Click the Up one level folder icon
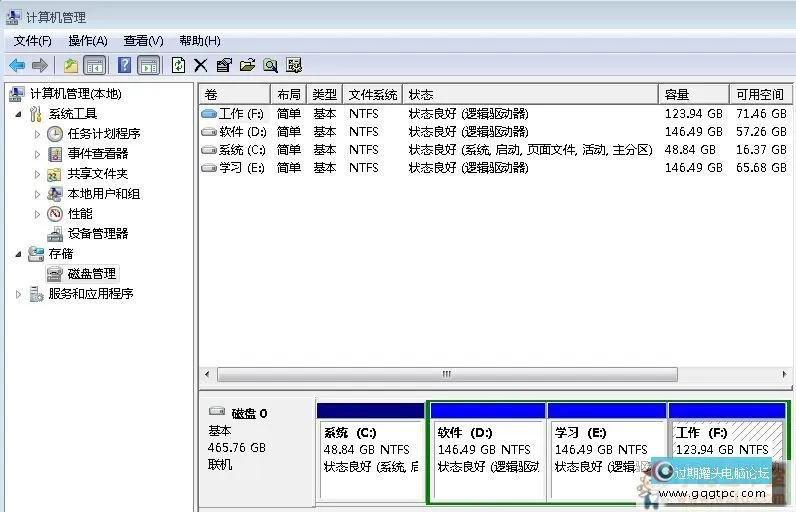Viewport: 796px width, 512px height. [x=71, y=65]
